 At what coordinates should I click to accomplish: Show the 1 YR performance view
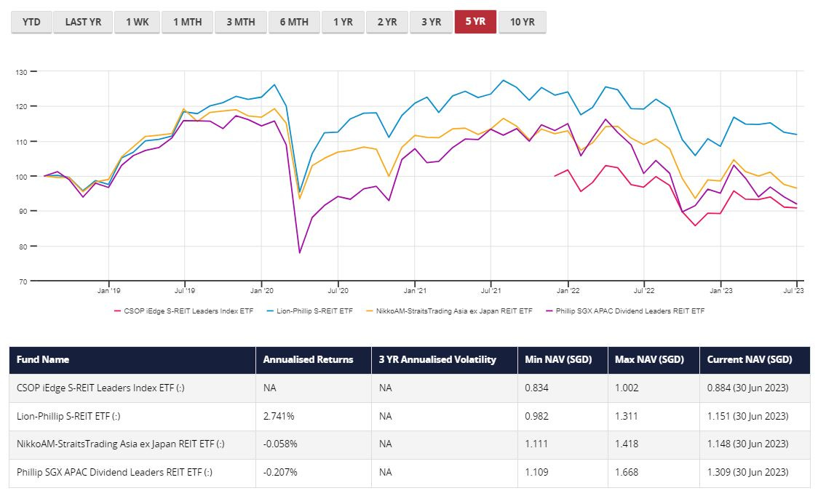pos(343,22)
